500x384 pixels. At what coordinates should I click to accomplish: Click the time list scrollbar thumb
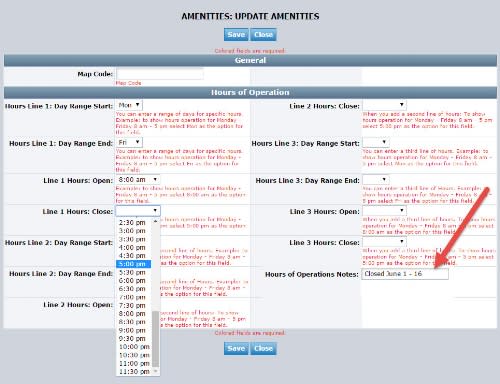click(x=155, y=339)
